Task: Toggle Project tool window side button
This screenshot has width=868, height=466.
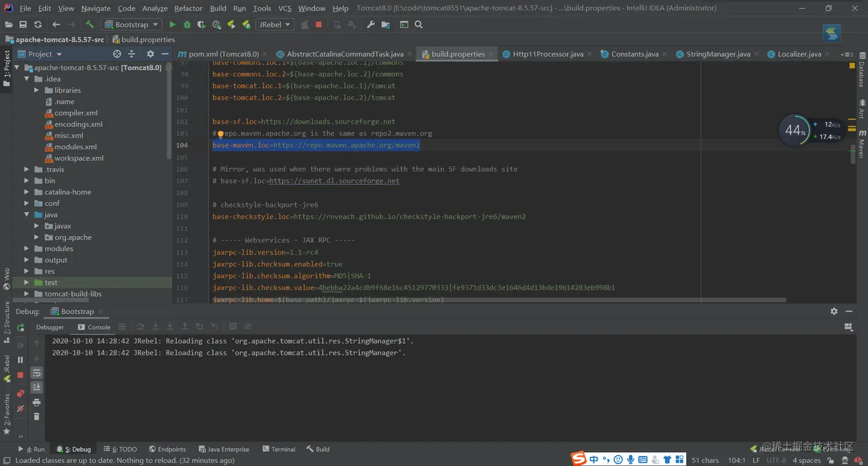Action: (x=6, y=68)
